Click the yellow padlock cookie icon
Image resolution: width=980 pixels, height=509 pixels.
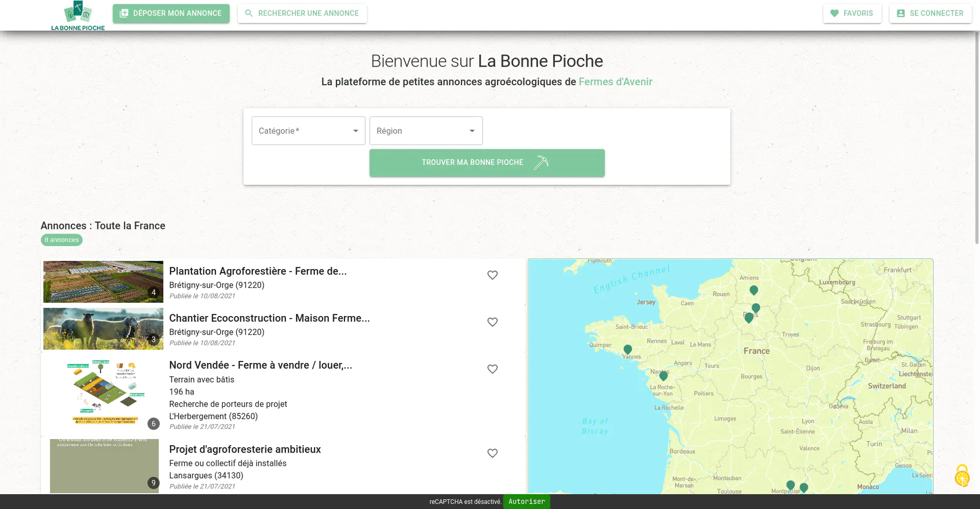962,475
